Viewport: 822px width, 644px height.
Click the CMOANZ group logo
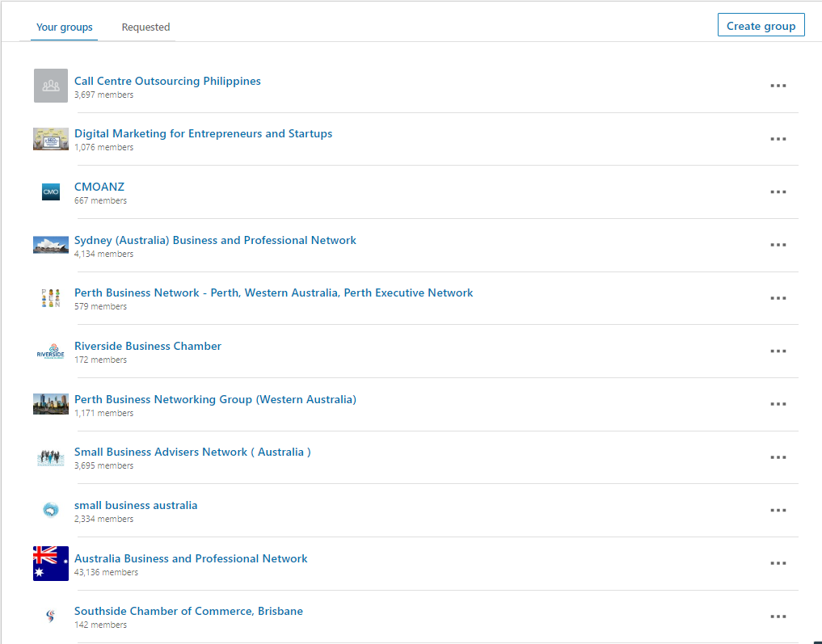(50, 192)
